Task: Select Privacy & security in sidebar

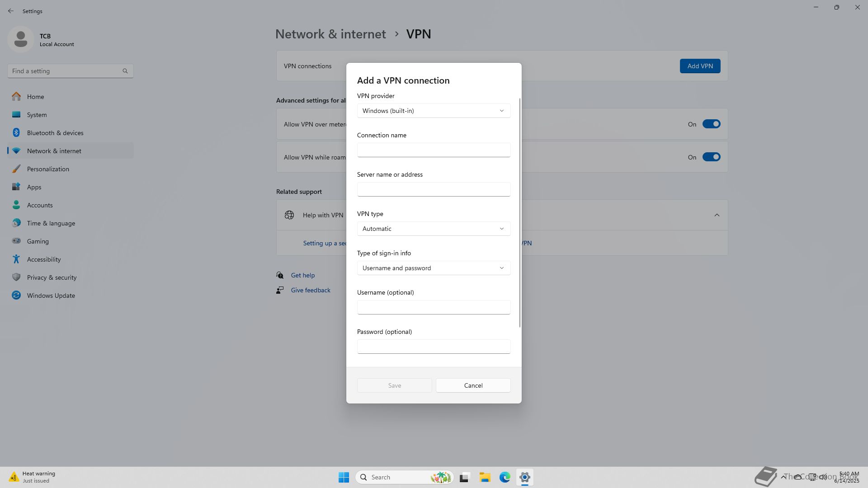Action: (x=52, y=277)
